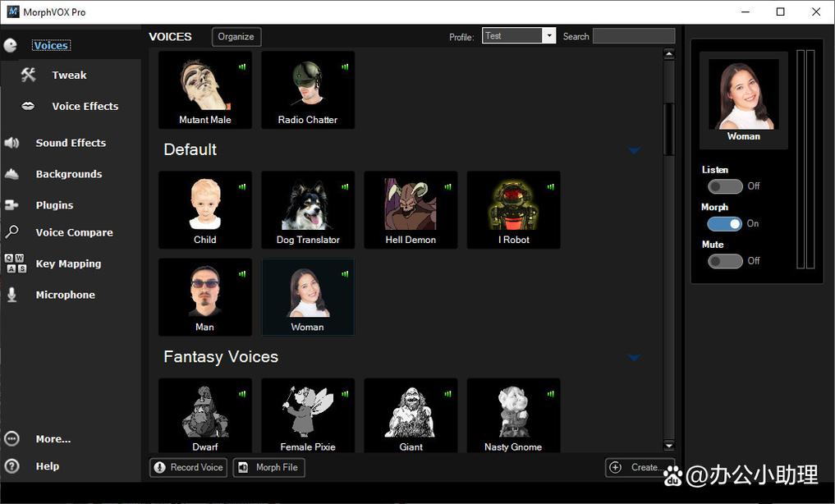
Task: Select the Man voice
Action: 205,297
